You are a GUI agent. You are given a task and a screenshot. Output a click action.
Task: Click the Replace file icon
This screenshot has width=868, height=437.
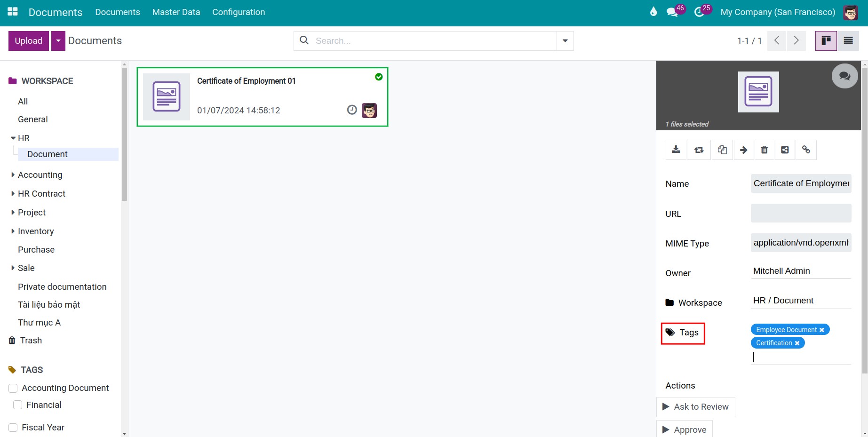(699, 150)
